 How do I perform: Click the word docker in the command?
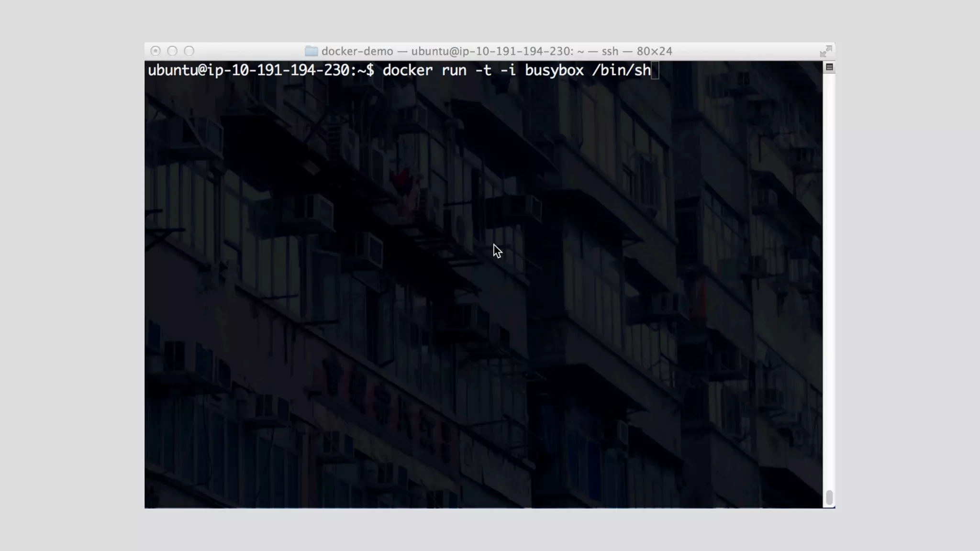pyautogui.click(x=407, y=71)
